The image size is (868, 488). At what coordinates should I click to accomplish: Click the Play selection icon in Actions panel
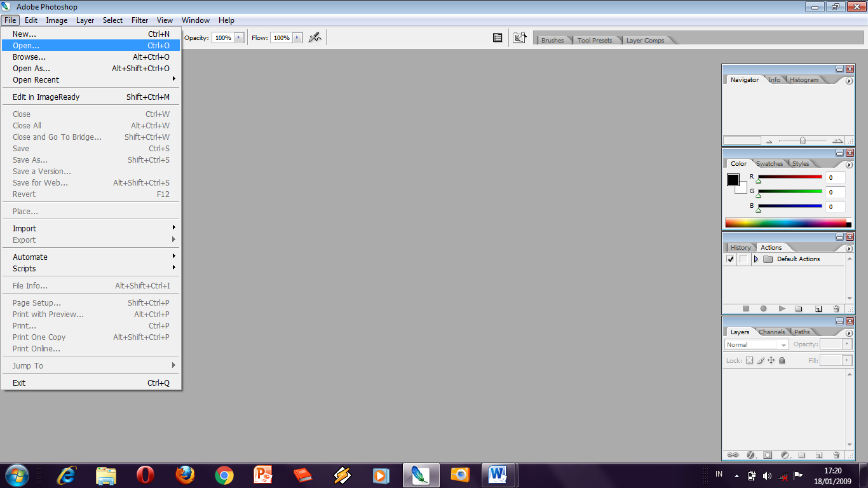[782, 309]
